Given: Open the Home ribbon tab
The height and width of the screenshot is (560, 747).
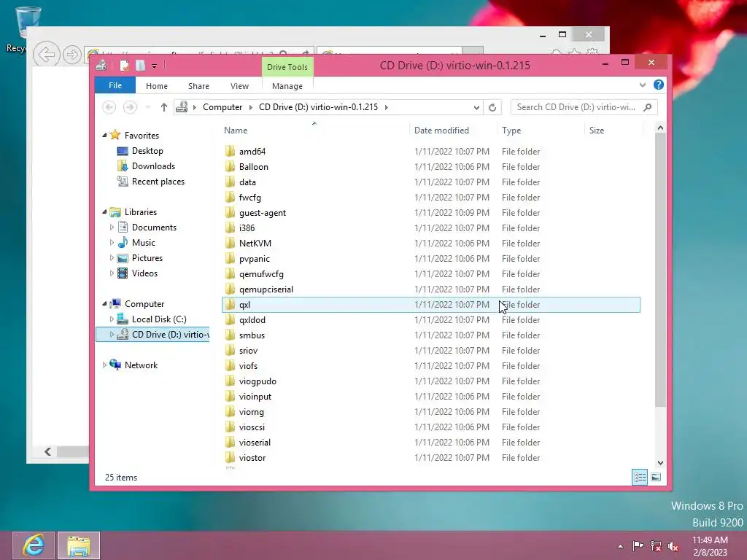Looking at the screenshot, I should [x=157, y=86].
